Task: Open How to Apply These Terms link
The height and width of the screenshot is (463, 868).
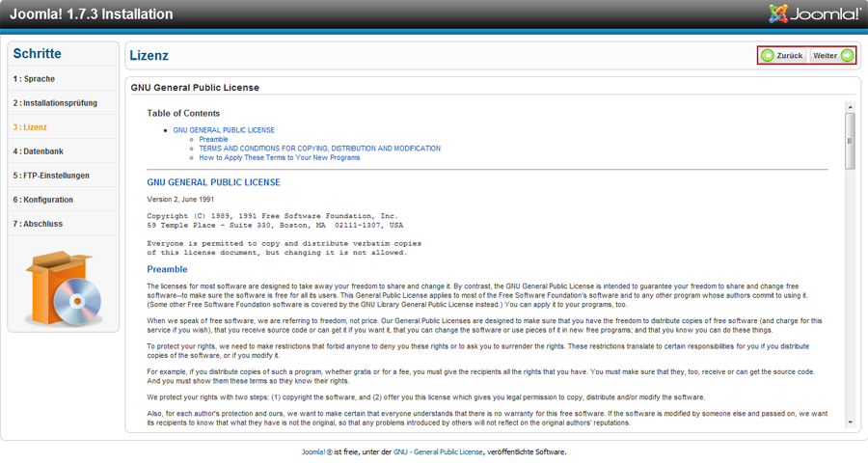Action: (280, 158)
